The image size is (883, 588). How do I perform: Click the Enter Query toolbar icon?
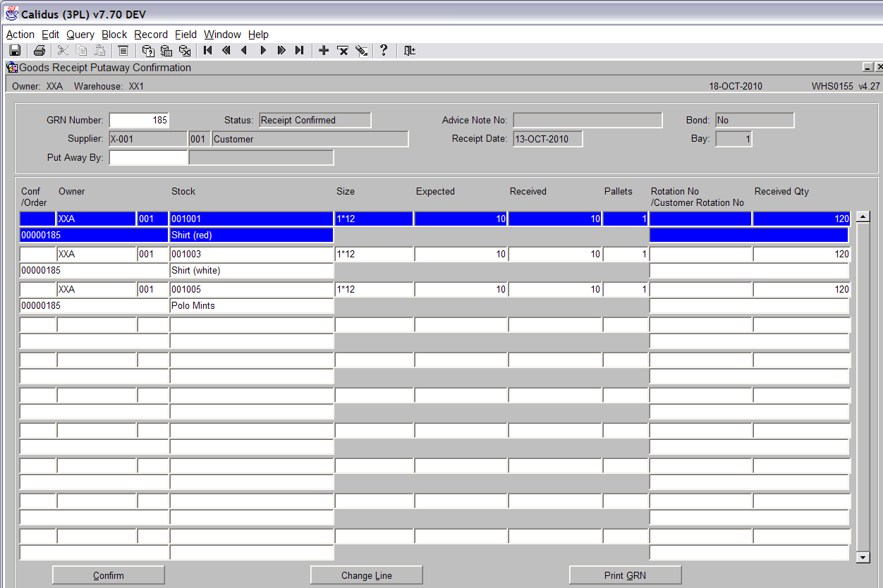[148, 50]
